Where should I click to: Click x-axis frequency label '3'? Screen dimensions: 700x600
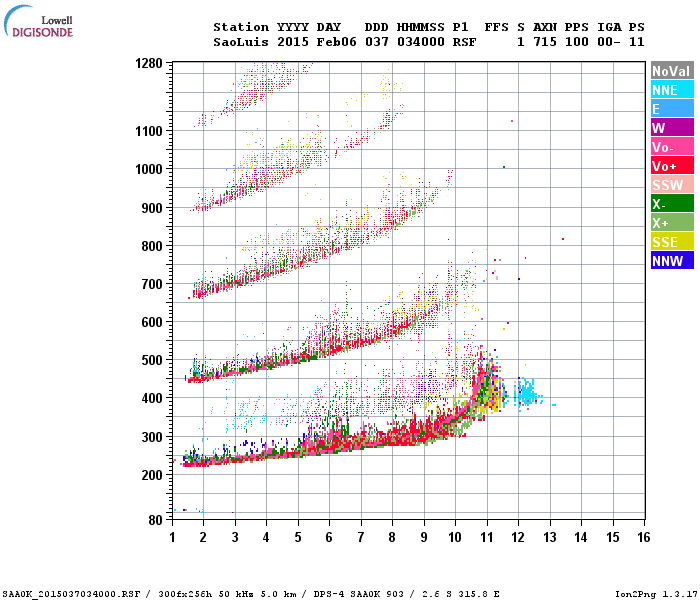[x=235, y=537]
